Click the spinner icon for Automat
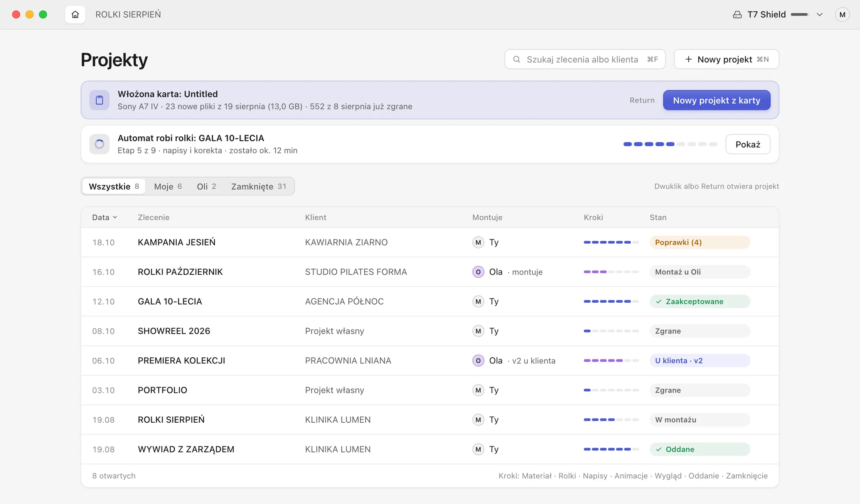The image size is (860, 504). [x=99, y=144]
